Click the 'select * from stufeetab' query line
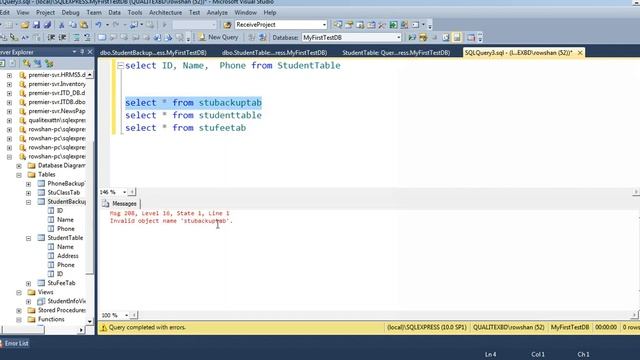640x360 pixels. [186, 128]
